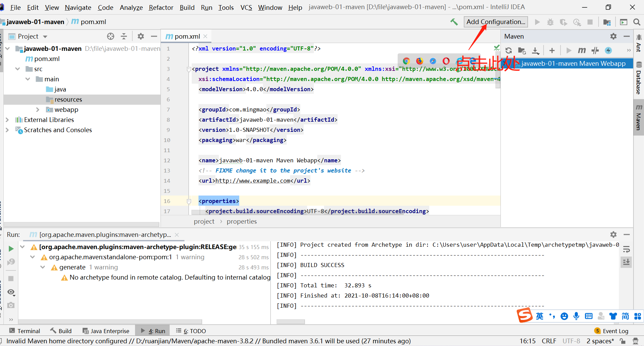Expand Scratches and Consoles node
This screenshot has width=644, height=346.
point(7,130)
